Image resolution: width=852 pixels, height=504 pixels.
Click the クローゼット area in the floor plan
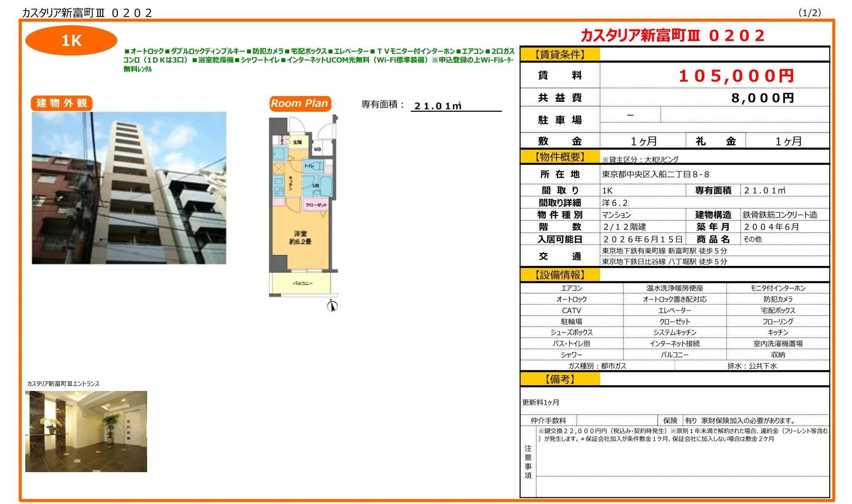[315, 205]
